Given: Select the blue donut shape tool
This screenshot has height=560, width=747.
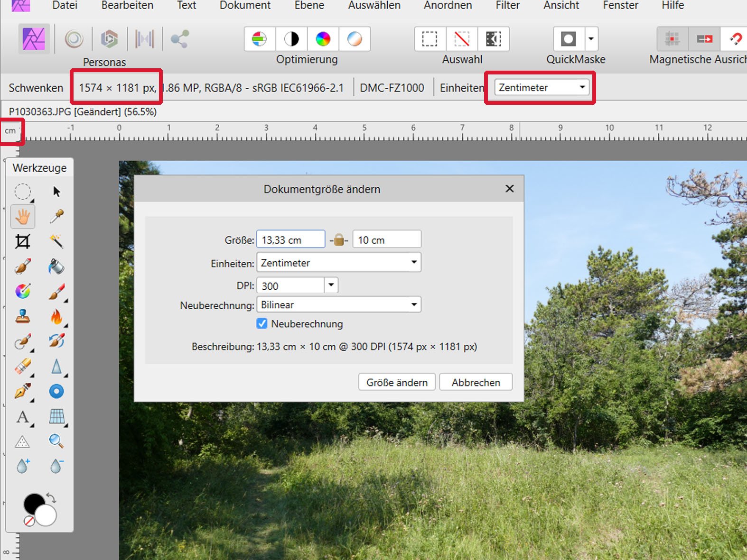Looking at the screenshot, I should pos(56,391).
